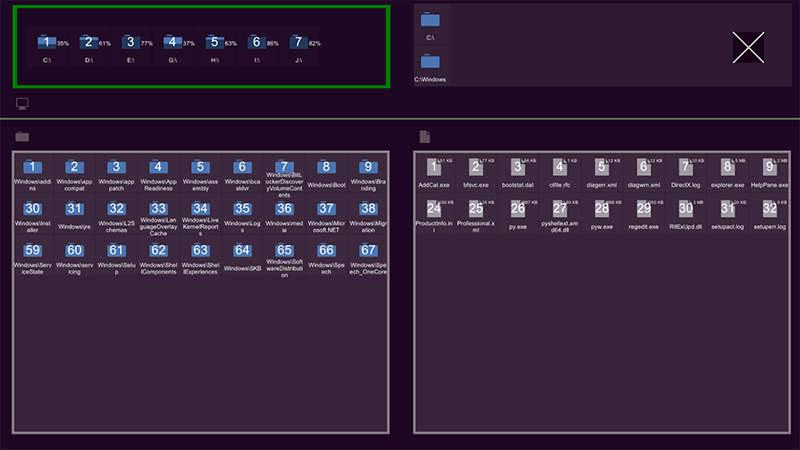
Task: Click the C:\ breadcrumb folder in path panel
Action: point(431,21)
